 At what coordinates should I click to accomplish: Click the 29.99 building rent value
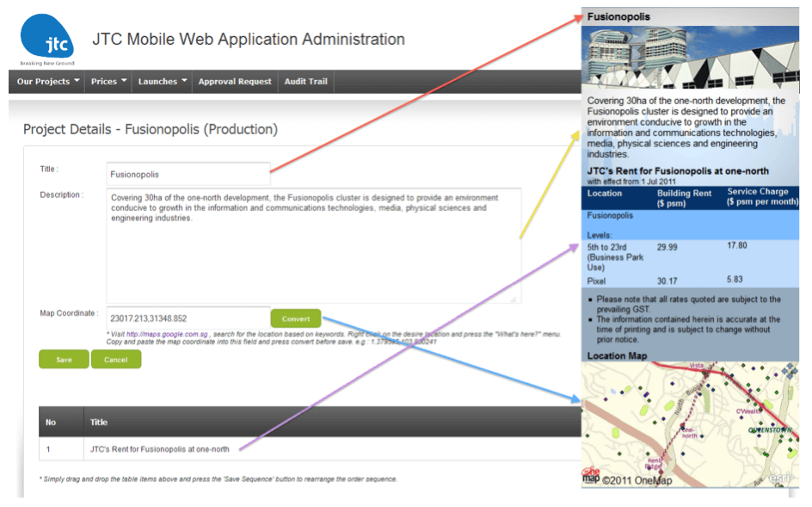[x=667, y=247]
